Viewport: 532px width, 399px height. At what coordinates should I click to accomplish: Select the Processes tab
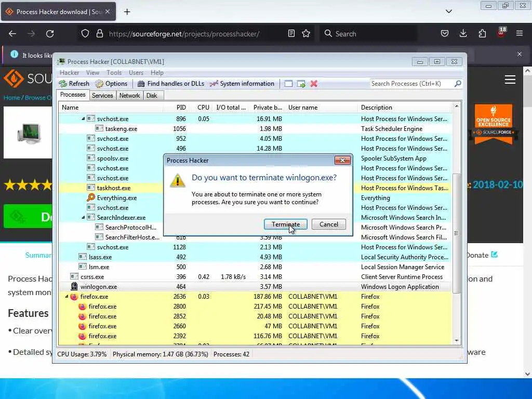(73, 95)
